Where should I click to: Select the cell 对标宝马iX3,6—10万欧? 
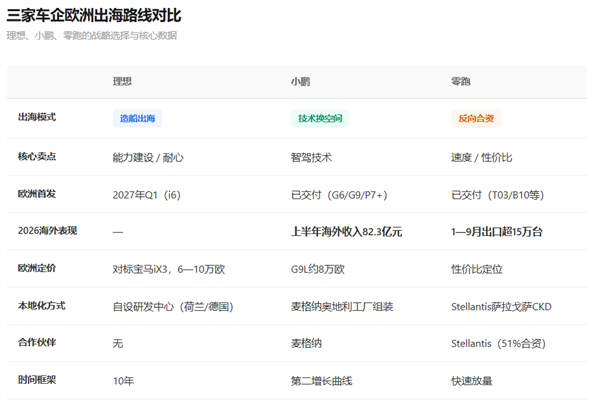(x=169, y=269)
